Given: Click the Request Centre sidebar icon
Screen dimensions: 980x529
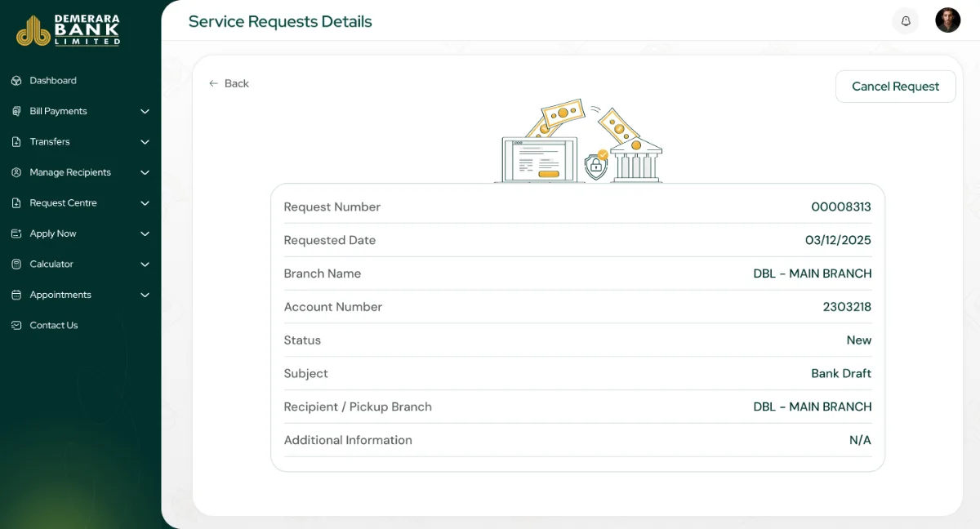Looking at the screenshot, I should pyautogui.click(x=16, y=203).
